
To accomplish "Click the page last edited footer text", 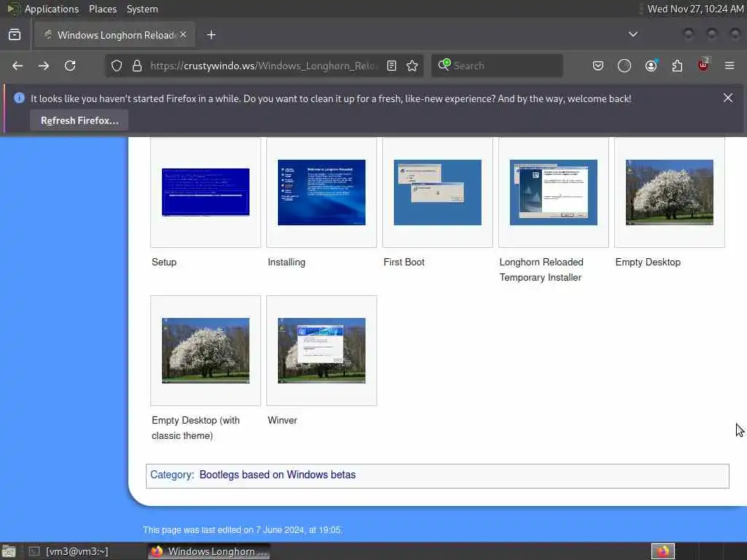I will tap(242, 530).
